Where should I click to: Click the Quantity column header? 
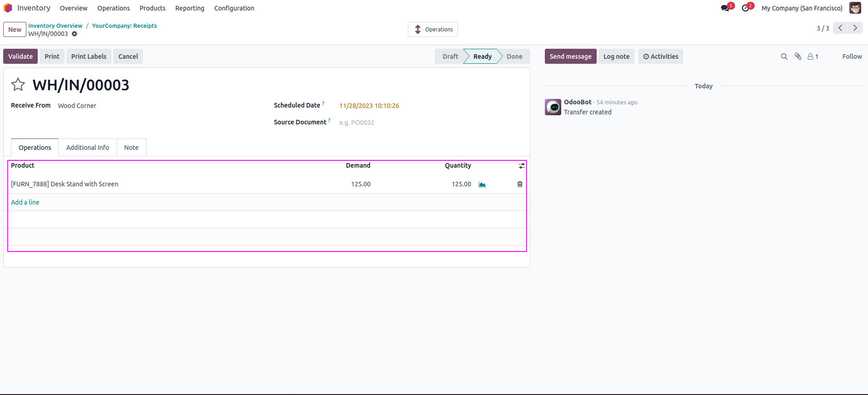(458, 165)
